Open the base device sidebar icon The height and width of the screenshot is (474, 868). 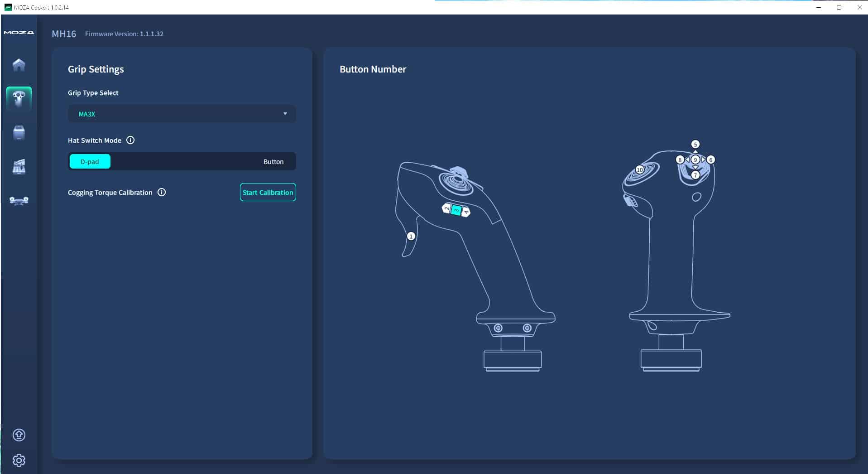(19, 133)
